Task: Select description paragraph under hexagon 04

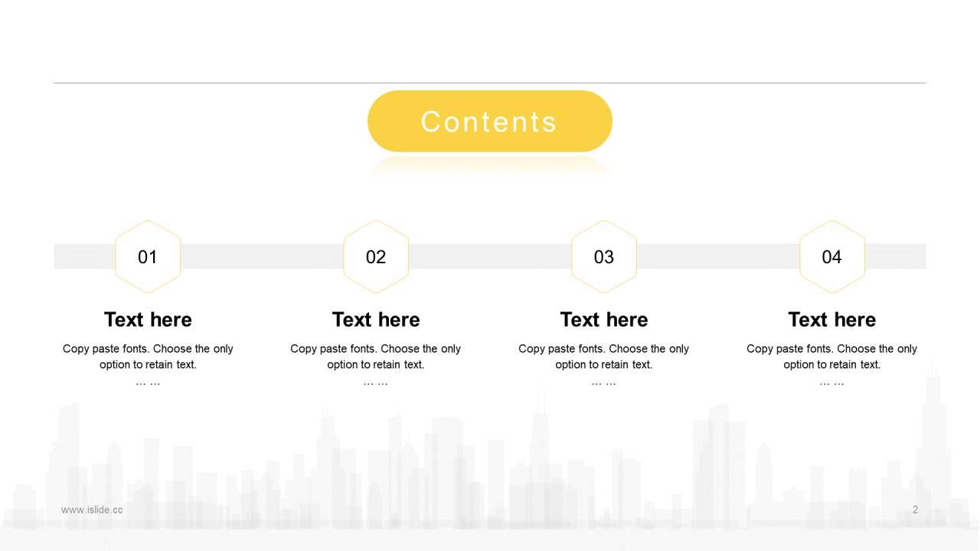Action: pos(832,364)
